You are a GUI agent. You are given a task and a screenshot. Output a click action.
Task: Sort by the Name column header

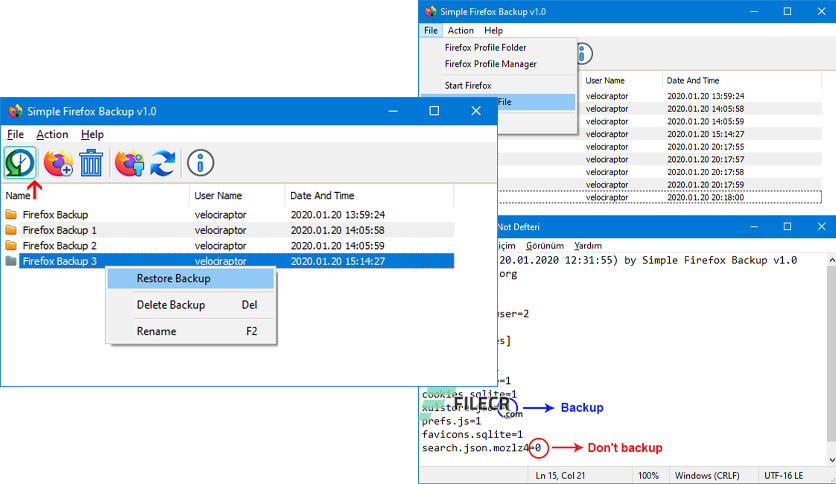coord(96,196)
